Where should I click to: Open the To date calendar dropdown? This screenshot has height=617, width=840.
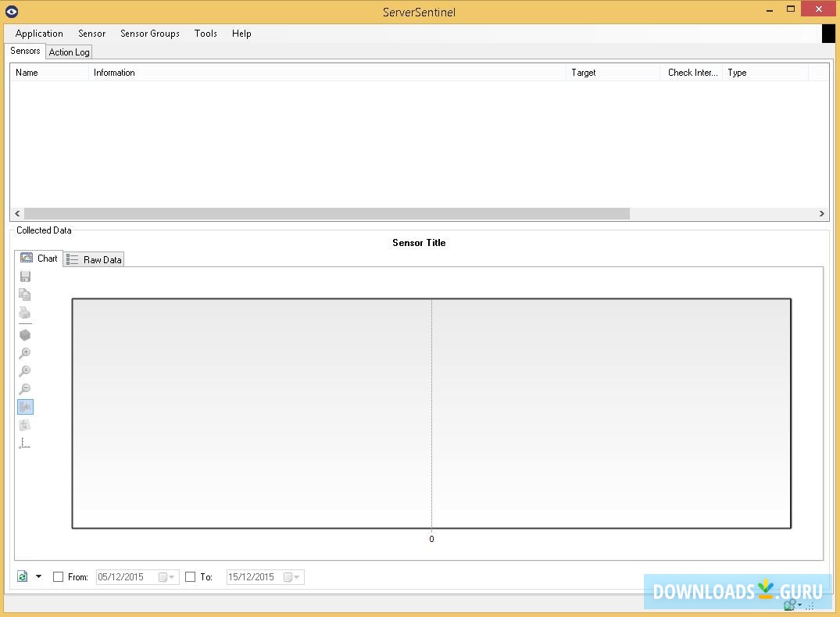point(291,577)
